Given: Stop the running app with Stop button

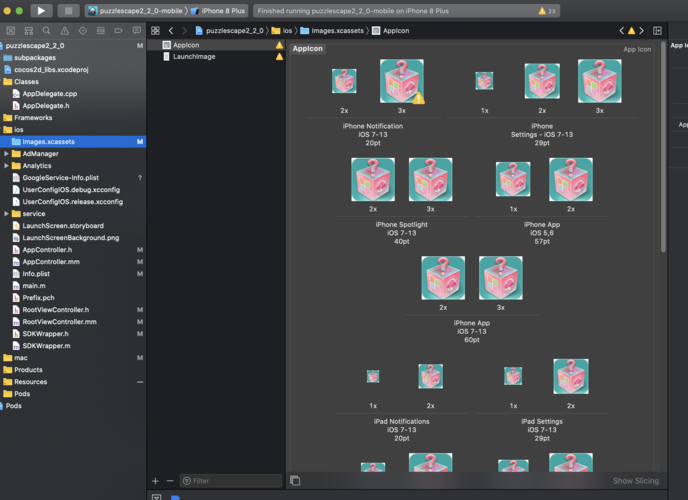Looking at the screenshot, I should pyautogui.click(x=68, y=11).
